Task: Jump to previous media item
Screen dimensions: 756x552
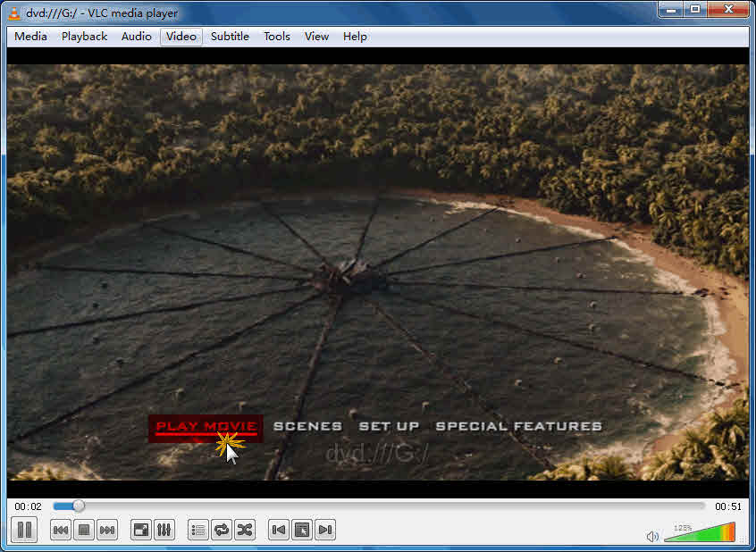Action: pyautogui.click(x=60, y=531)
